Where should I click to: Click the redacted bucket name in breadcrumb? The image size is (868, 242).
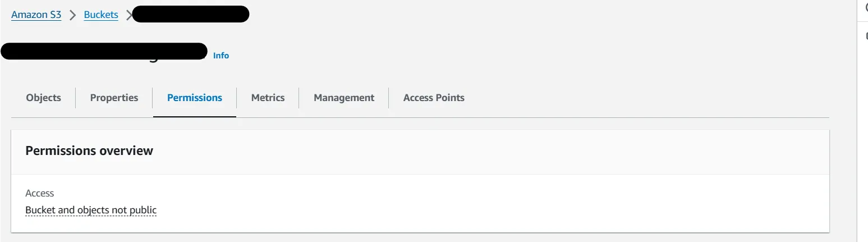191,14
